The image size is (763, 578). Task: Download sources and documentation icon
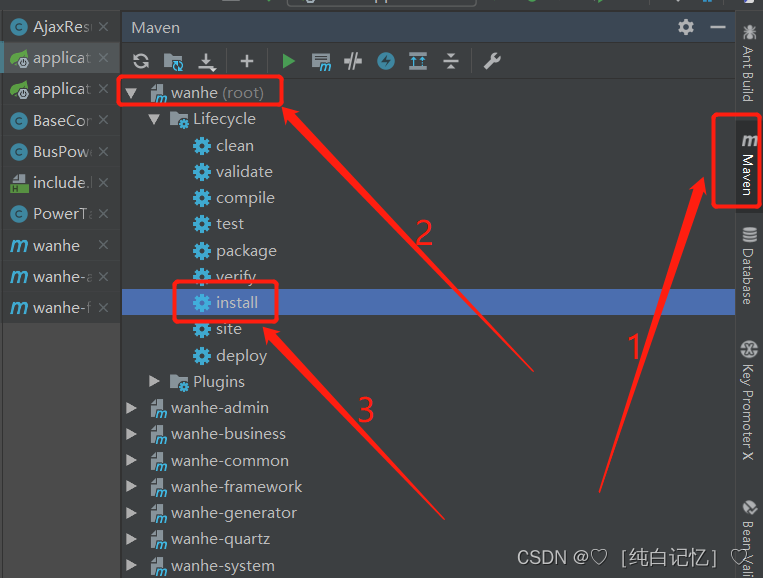(207, 62)
